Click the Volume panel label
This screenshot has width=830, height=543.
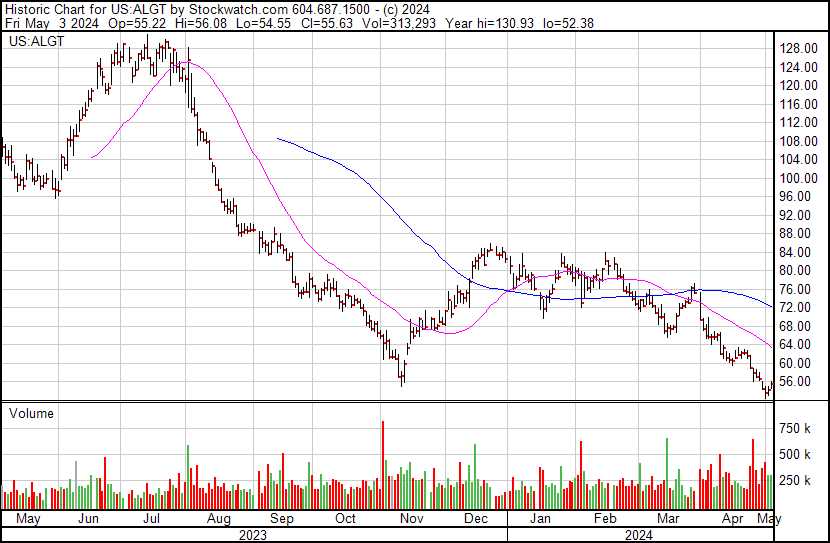coord(31,413)
